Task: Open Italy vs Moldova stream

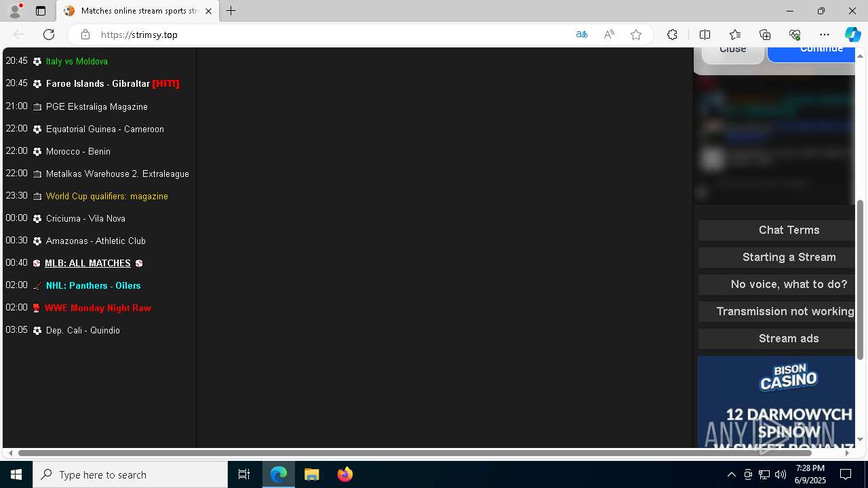Action: pyautogui.click(x=77, y=61)
